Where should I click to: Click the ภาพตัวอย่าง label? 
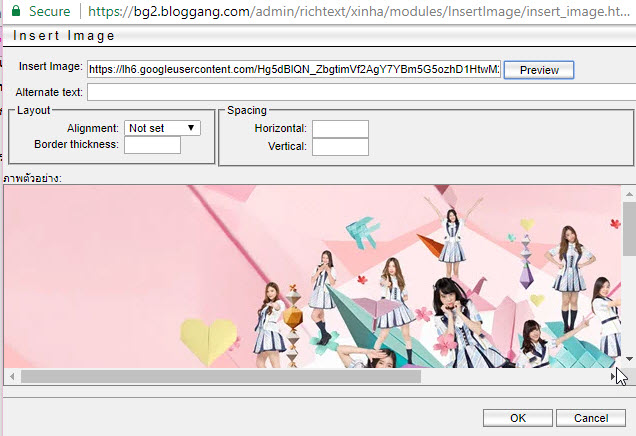pyautogui.click(x=32, y=178)
